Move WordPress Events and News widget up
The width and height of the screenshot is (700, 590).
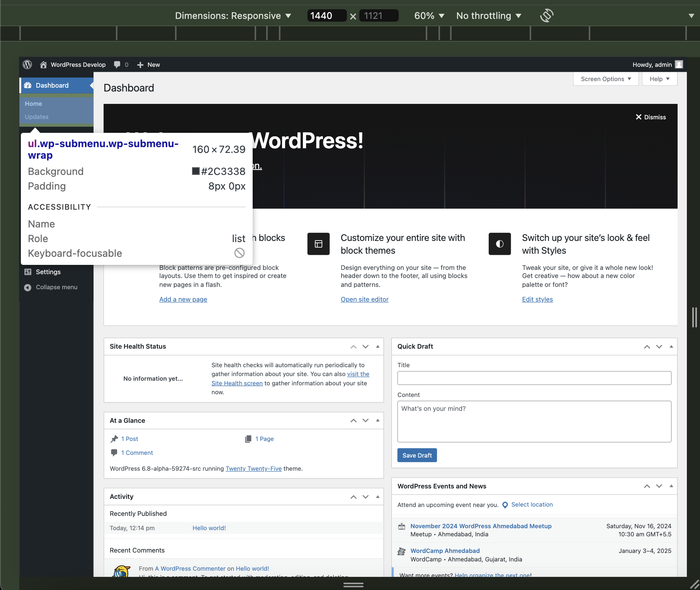click(647, 486)
